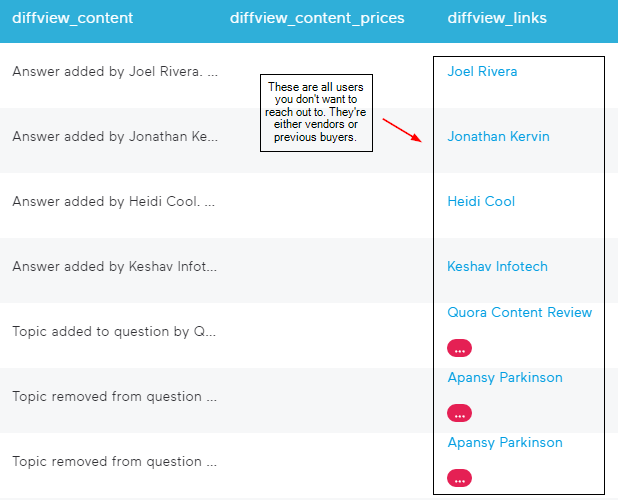Click the diffview_links column header
The image size is (618, 500).
pos(497,18)
